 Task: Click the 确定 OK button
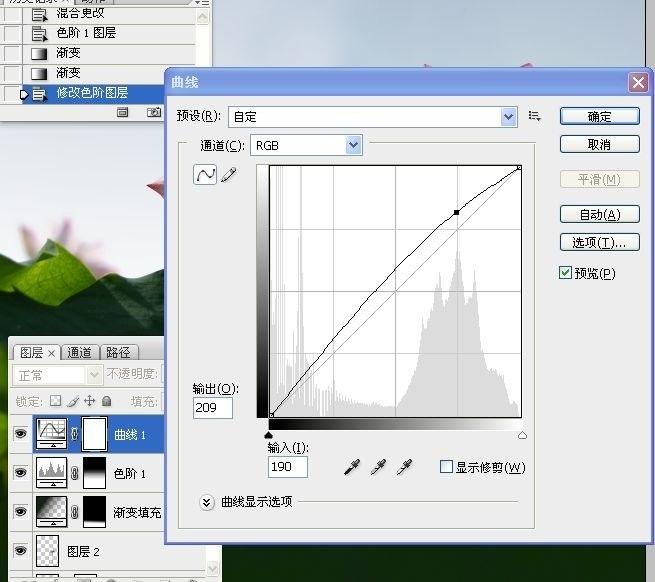coord(599,116)
